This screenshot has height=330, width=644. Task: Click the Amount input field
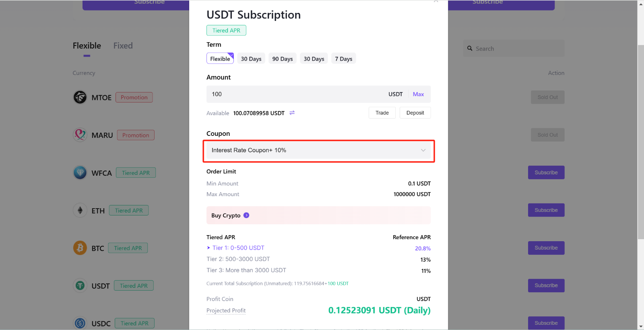[x=296, y=94]
